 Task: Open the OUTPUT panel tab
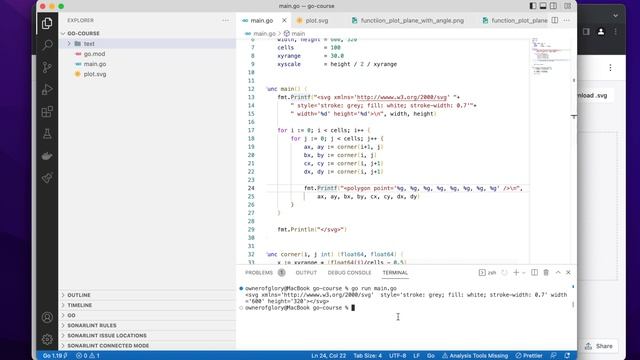point(306,273)
